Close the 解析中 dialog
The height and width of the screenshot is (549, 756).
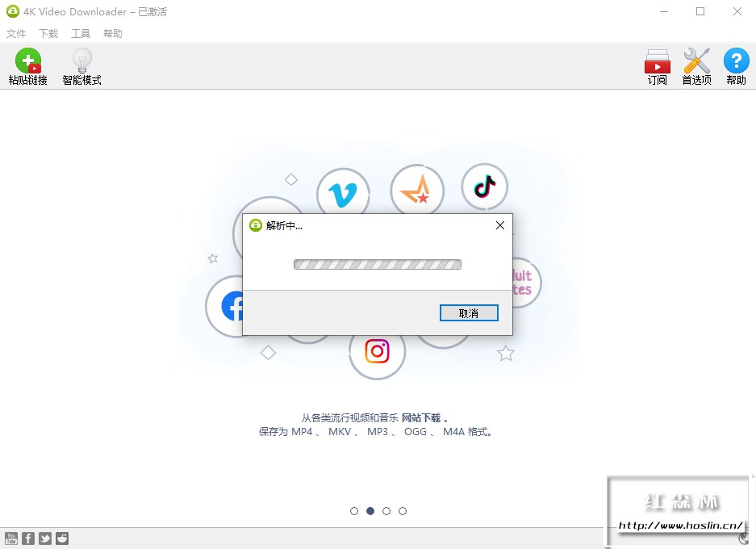coord(500,225)
